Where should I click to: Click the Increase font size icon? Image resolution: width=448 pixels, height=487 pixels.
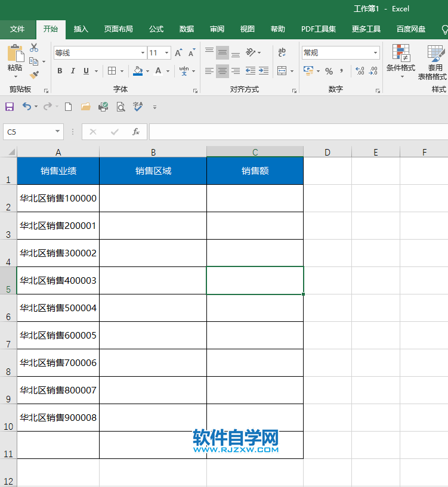(x=178, y=53)
